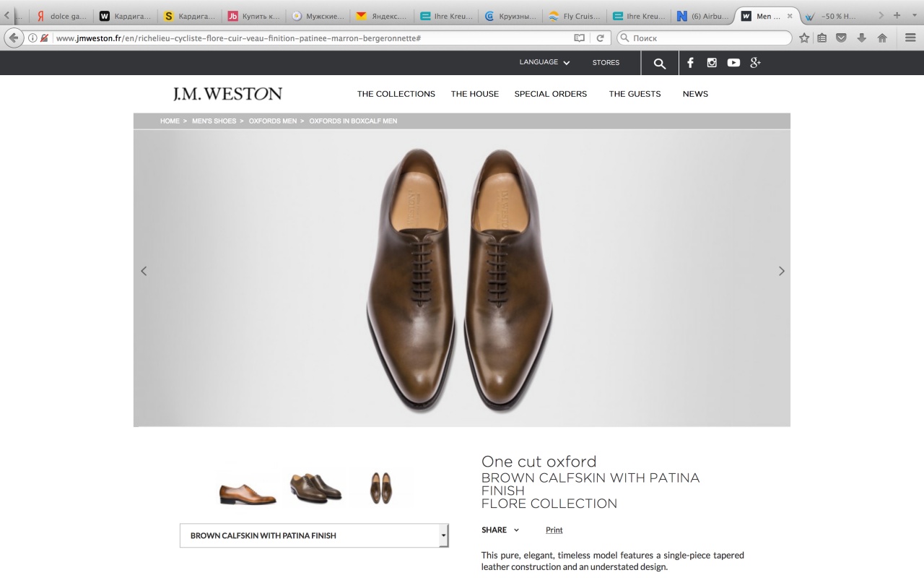Open the Firefox hamburger menu
The height and width of the screenshot is (578, 924).
click(x=910, y=38)
